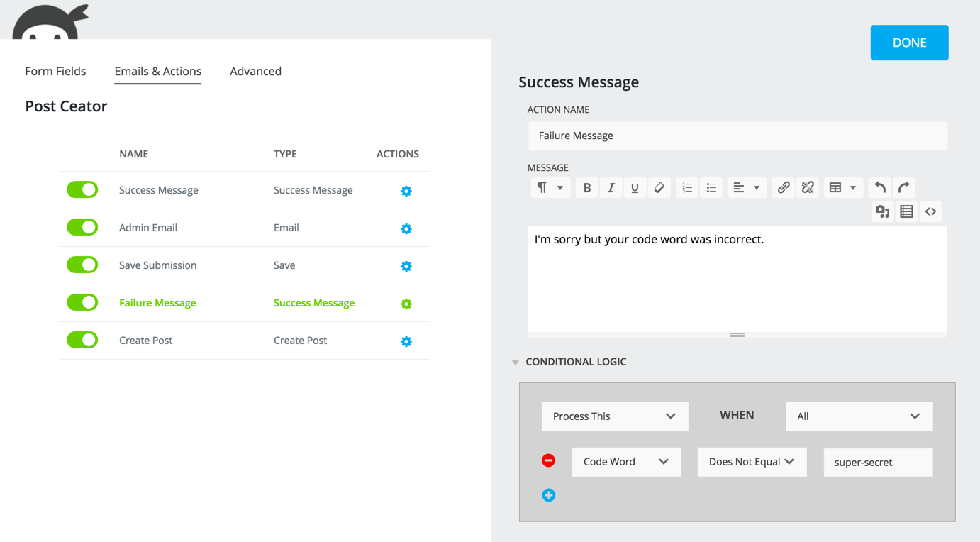The width and height of the screenshot is (980, 542).
Task: Click the Action Name input field
Action: point(737,135)
